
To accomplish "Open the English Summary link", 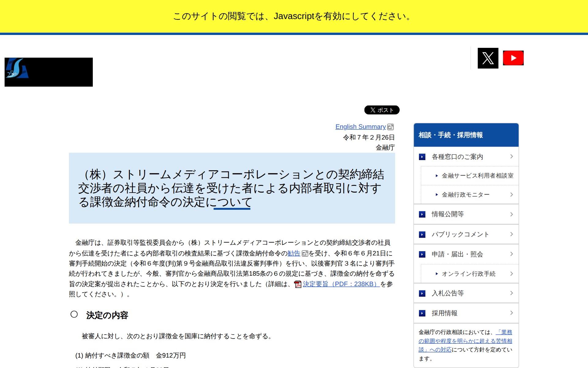I will (360, 127).
